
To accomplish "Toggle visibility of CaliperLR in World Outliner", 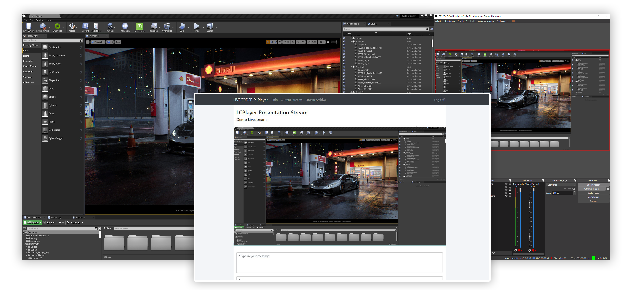I will [x=344, y=44].
